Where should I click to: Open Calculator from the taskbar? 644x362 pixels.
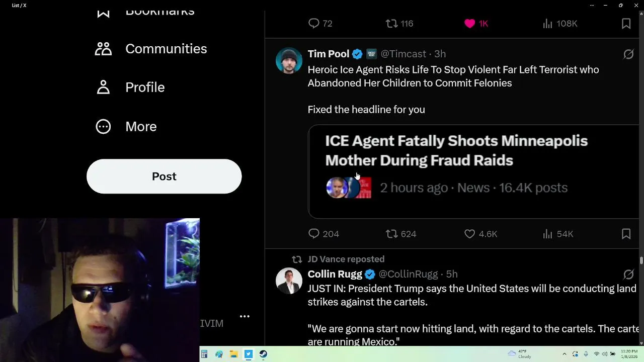click(x=204, y=354)
